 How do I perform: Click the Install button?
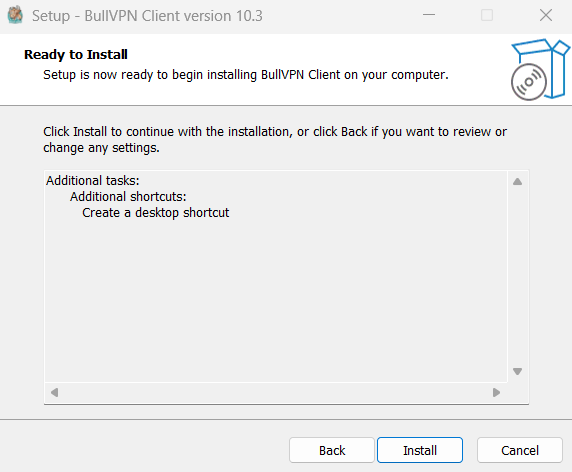coord(420,450)
